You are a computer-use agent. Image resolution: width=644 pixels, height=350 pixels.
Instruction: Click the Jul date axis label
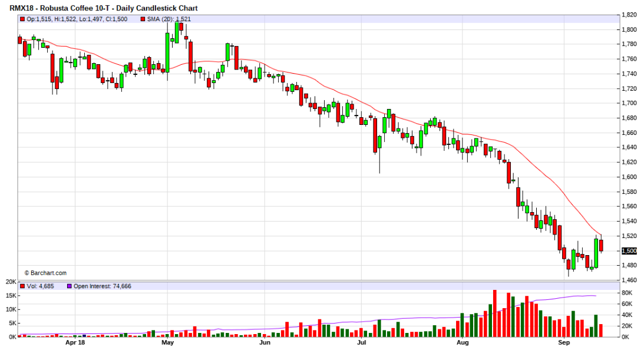pyautogui.click(x=361, y=342)
